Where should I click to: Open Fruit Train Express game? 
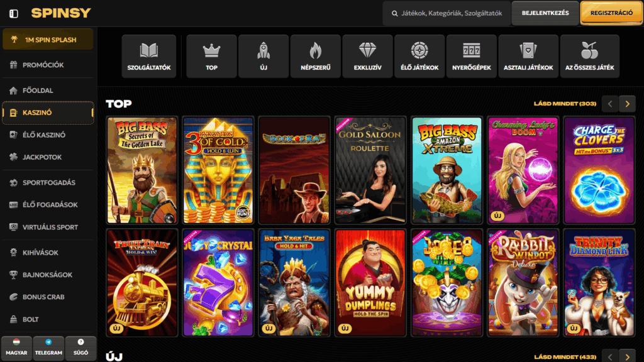coord(142,283)
